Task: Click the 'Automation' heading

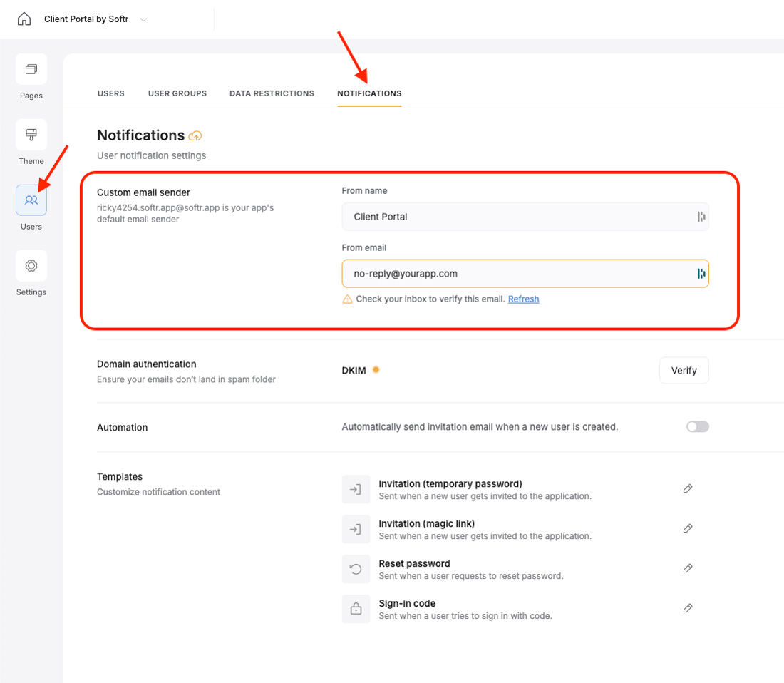Action: 123,428
